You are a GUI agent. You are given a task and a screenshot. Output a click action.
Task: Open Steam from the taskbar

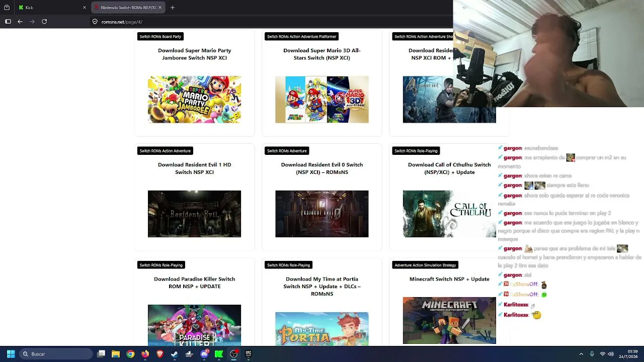click(x=175, y=354)
